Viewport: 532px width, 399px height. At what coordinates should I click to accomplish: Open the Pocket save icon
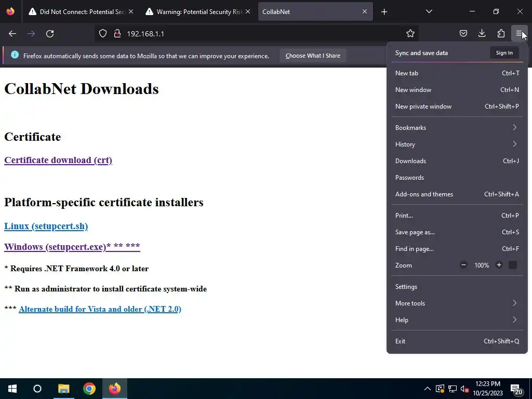point(463,33)
